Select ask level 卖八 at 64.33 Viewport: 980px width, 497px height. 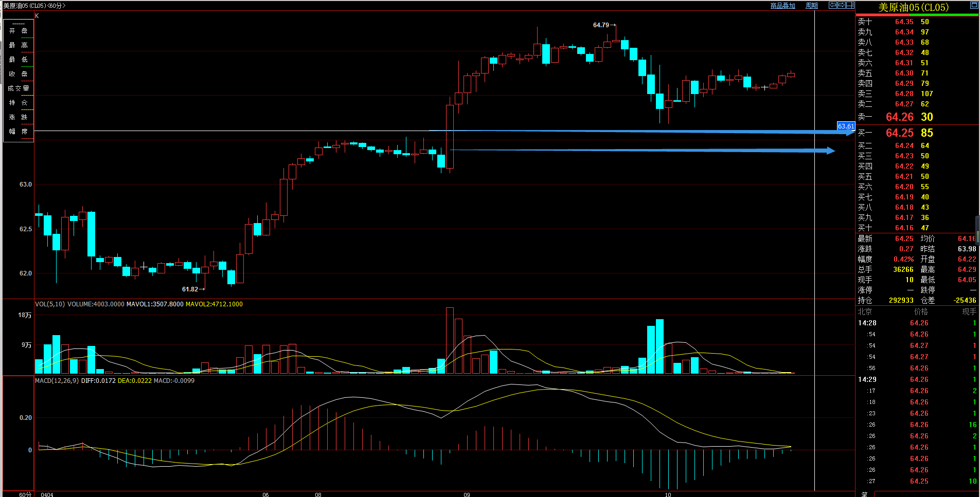pyautogui.click(x=917, y=42)
